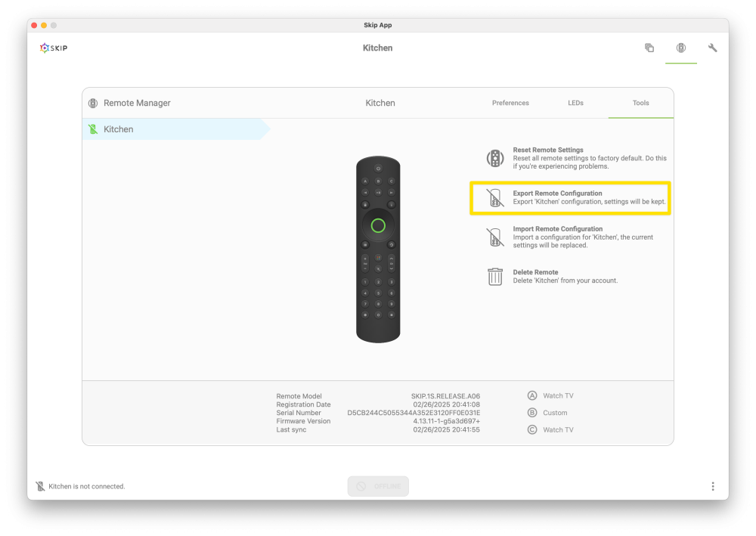Screen dimensions: 756x536
Task: Click Export Remote Configuration title
Action: pos(557,194)
